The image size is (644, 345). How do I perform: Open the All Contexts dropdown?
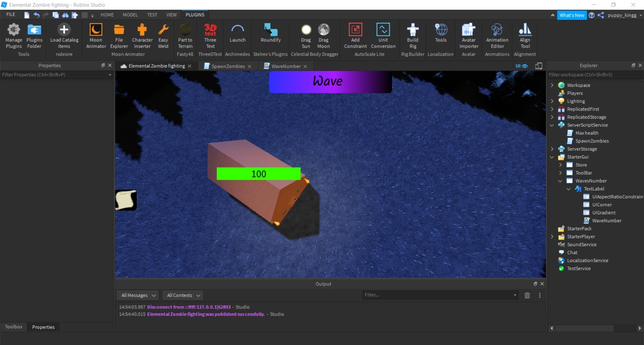(183, 295)
